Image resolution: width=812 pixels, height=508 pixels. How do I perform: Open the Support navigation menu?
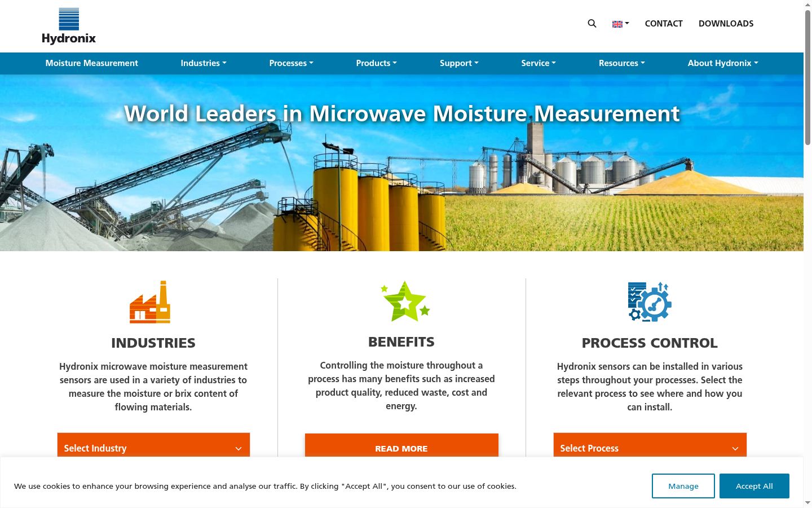(459, 63)
